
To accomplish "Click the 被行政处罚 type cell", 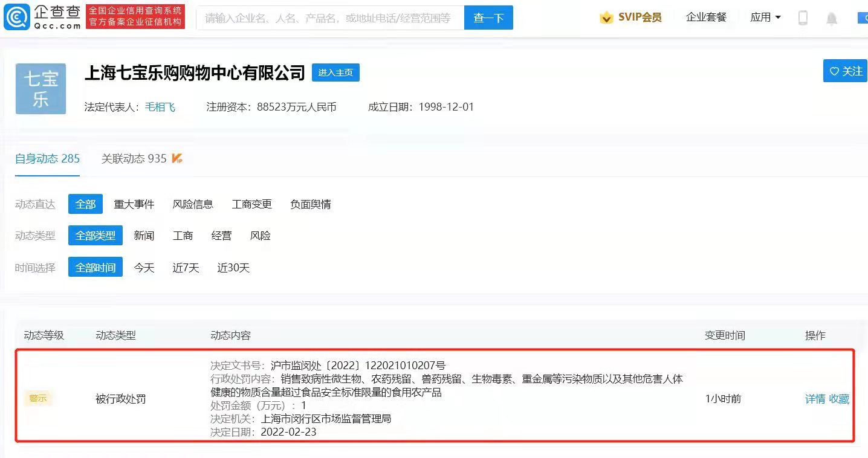I will (120, 399).
